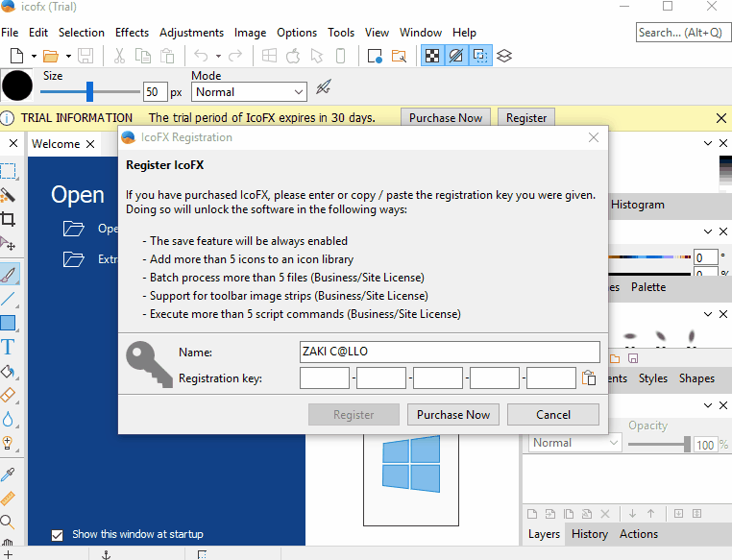Click Register in trial information bar
The width and height of the screenshot is (732, 560).
click(526, 118)
